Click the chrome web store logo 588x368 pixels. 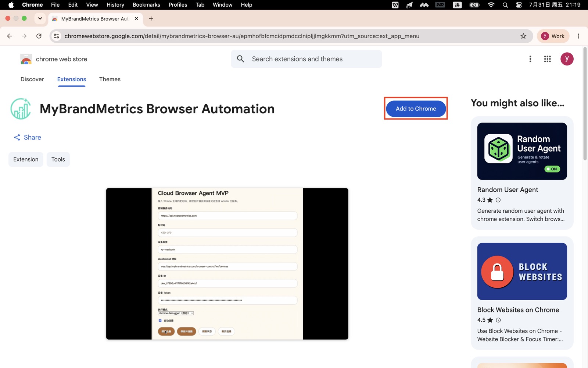54,59
